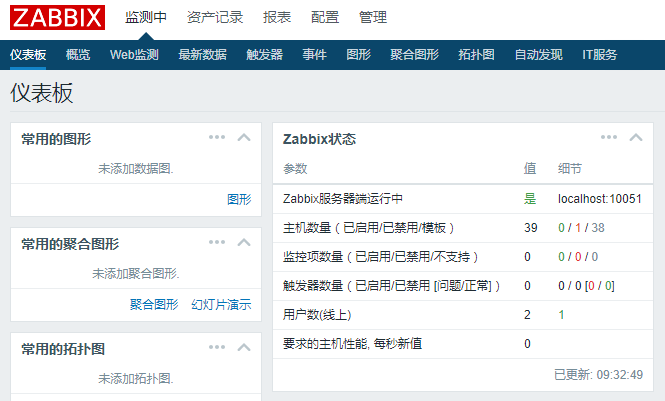This screenshot has height=401, width=665.
Task: Click the 细节 column header
Action: pyautogui.click(x=570, y=169)
